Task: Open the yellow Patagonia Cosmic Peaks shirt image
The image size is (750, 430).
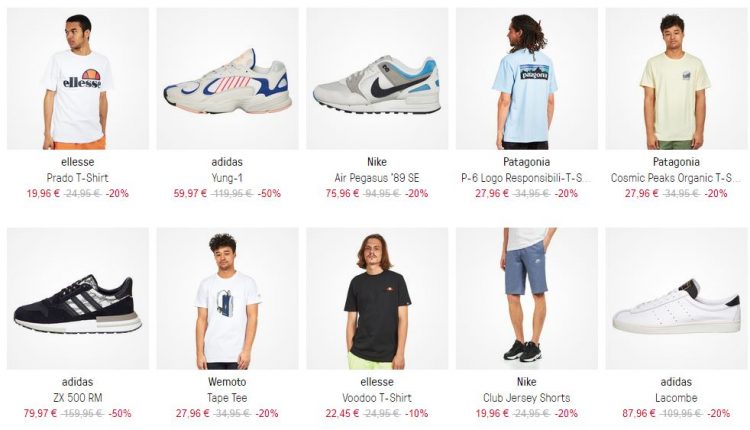Action: click(x=676, y=78)
